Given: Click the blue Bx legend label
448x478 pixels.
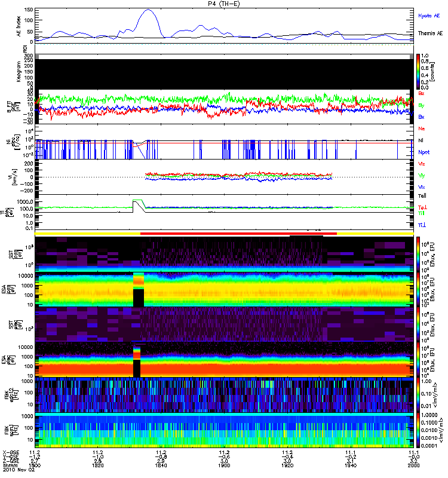Looking at the screenshot, I should (x=421, y=117).
